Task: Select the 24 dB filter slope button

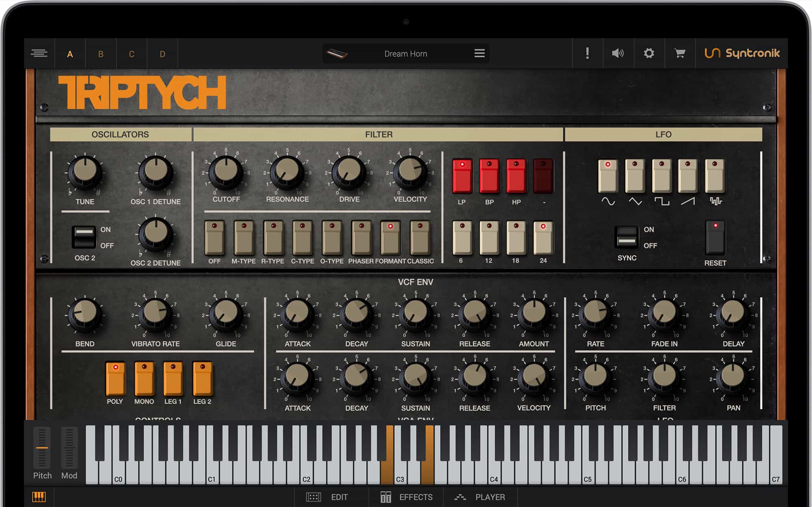Action: (x=543, y=237)
